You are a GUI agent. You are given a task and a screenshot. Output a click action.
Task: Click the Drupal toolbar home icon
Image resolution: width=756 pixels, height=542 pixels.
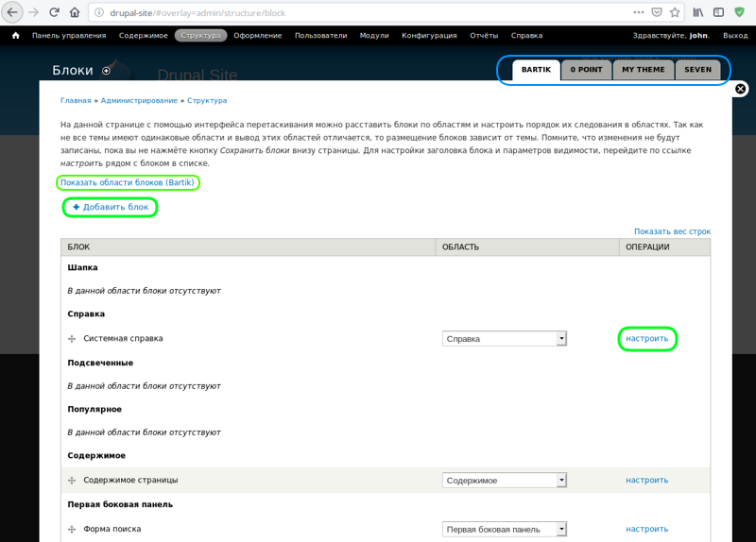[x=16, y=35]
